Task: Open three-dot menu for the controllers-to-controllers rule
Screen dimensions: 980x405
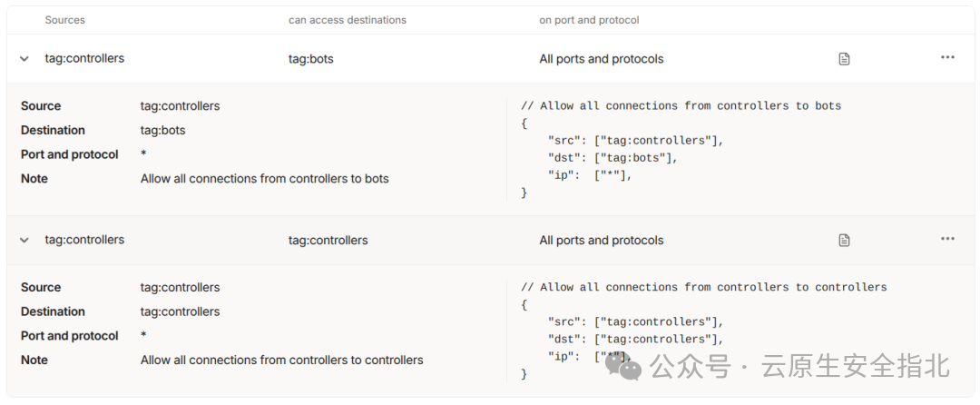Action: click(x=947, y=239)
